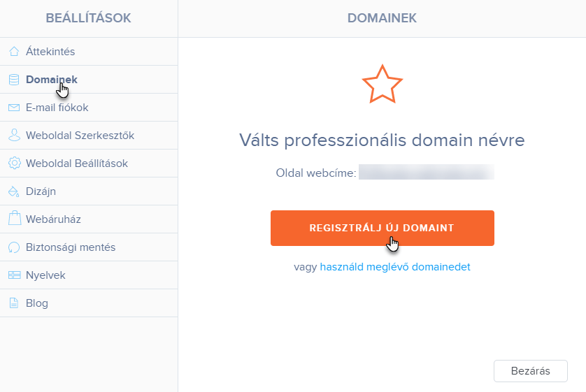586x392 pixels.
Task: Click the gear icon for Weboldal Beállítások
Action: [14, 163]
